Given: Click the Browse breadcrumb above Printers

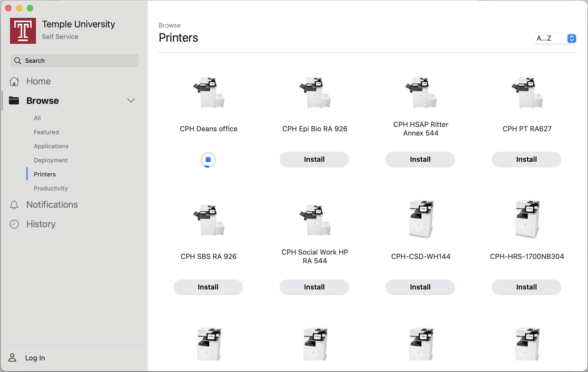Looking at the screenshot, I should 170,25.
